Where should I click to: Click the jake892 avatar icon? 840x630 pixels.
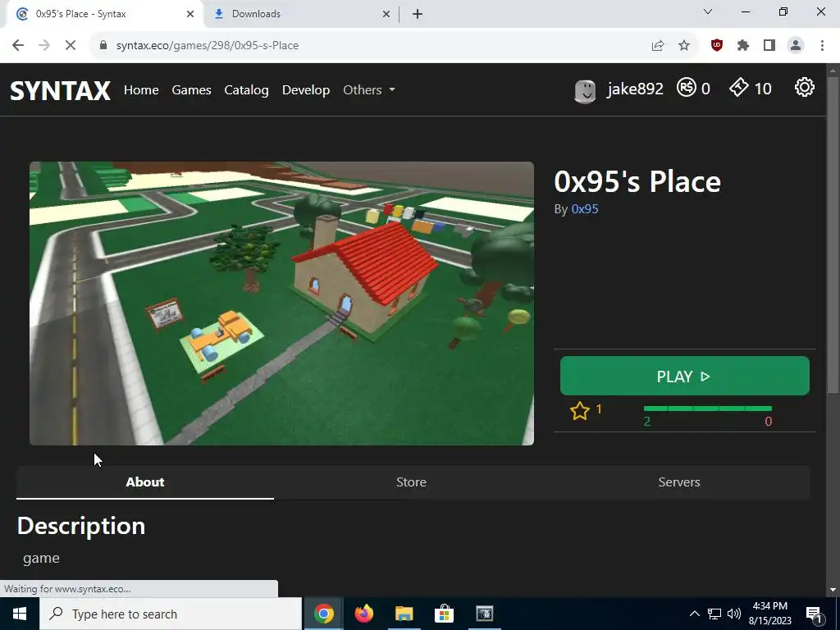585,91
